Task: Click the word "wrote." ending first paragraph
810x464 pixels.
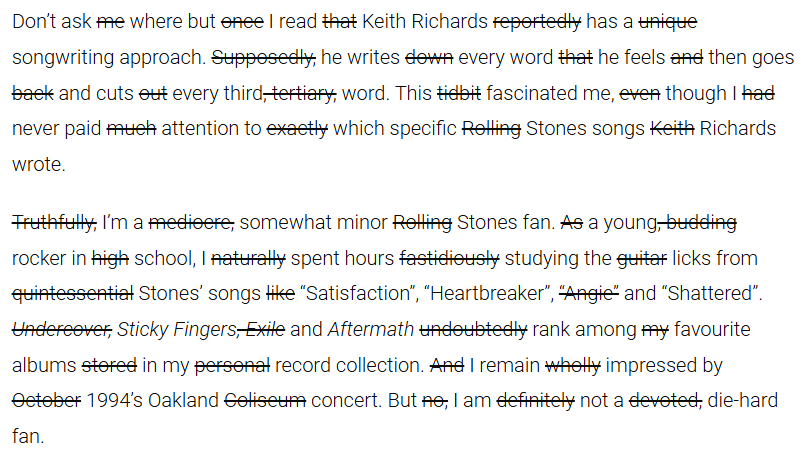Action: pos(39,164)
